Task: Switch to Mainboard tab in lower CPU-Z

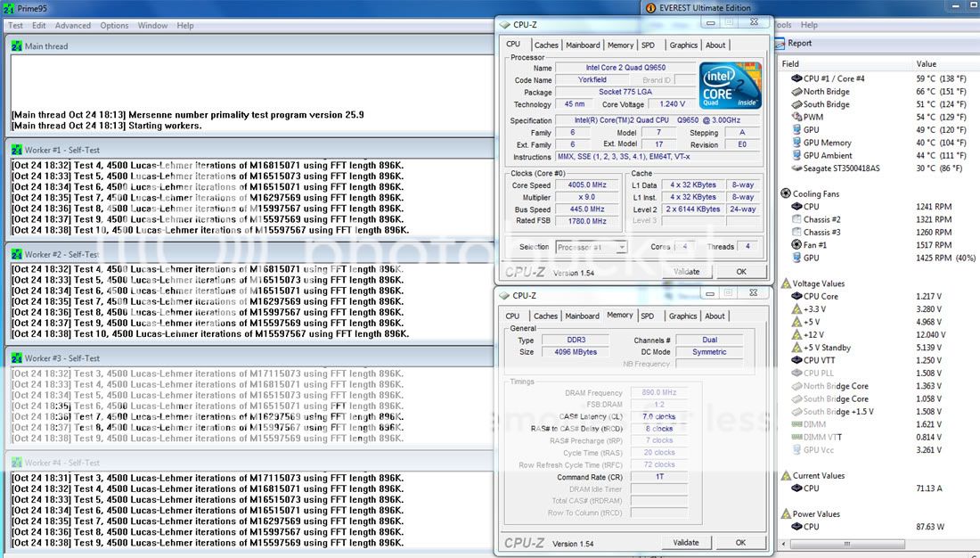Action: [x=582, y=316]
